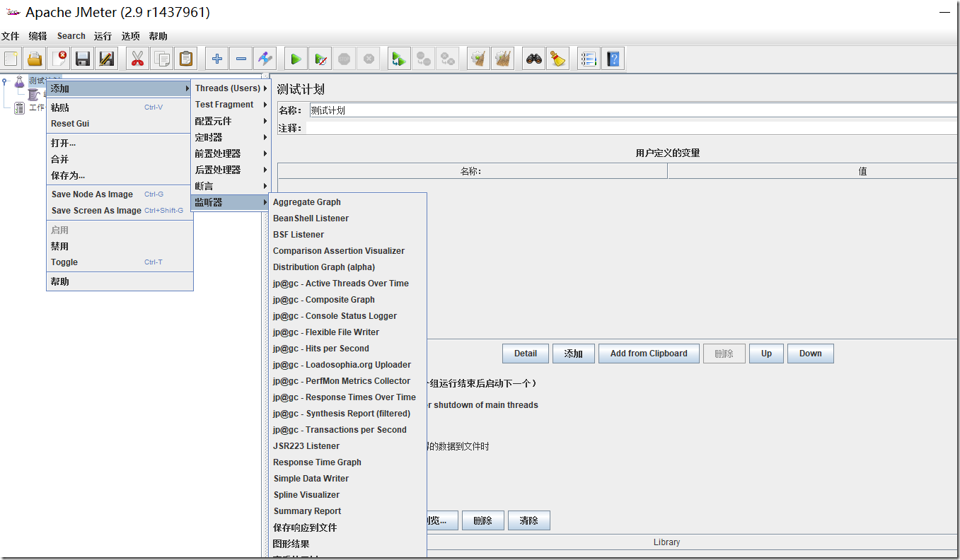Screen dimensions: 960x560
Task: Click the Cut scissors icon
Action: coord(138,59)
